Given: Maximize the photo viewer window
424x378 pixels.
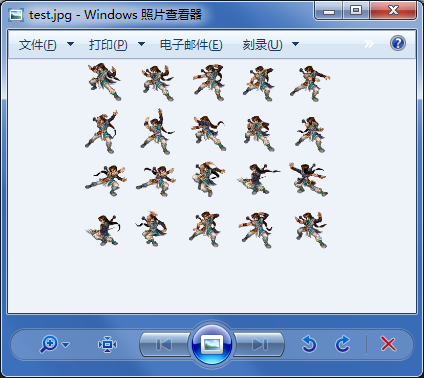Looking at the screenshot, I should coord(356,11).
